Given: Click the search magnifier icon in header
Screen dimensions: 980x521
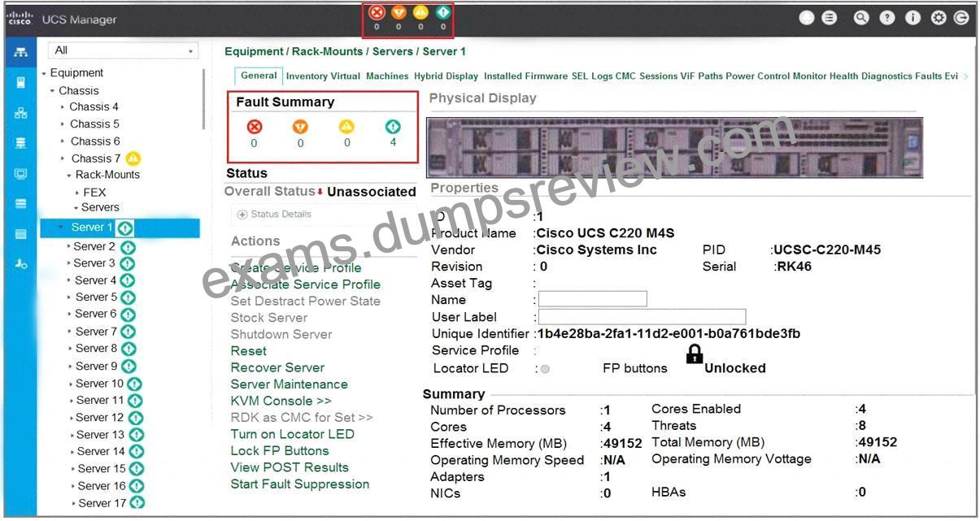Looking at the screenshot, I should [861, 18].
